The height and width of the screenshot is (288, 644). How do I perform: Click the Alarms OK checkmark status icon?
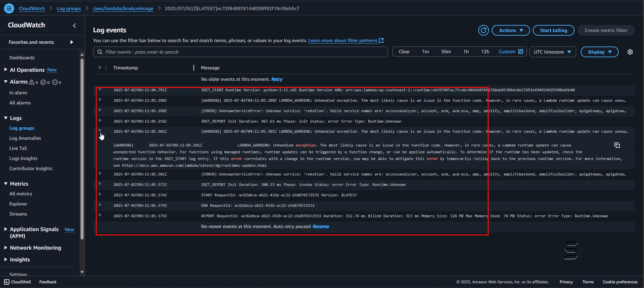(43, 82)
